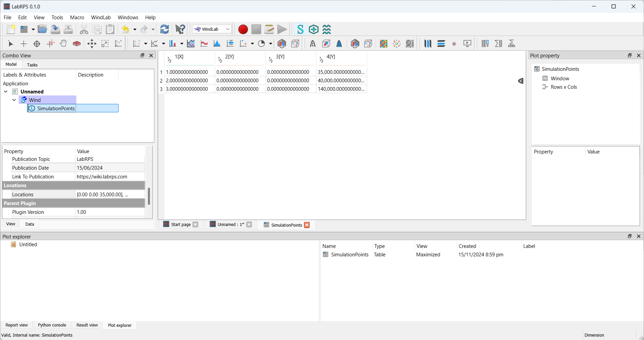Toggle floating for Plot property panel
644x340 pixels.
629,55
